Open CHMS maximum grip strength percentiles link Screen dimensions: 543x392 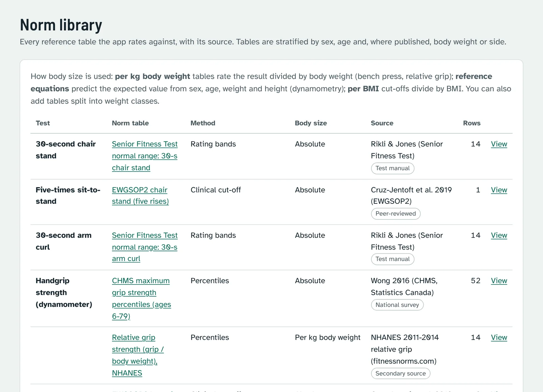(x=142, y=298)
